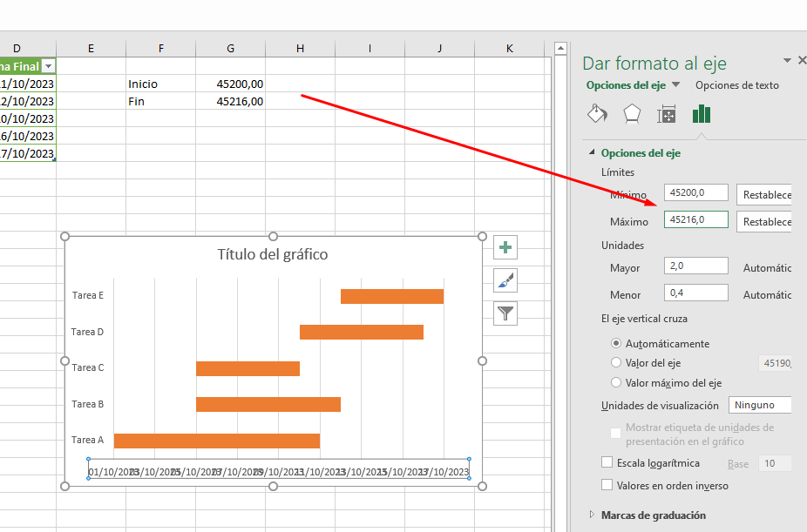The height and width of the screenshot is (532, 807).
Task: Open Unidades de visualización dropdown
Action: pyautogui.click(x=760, y=405)
